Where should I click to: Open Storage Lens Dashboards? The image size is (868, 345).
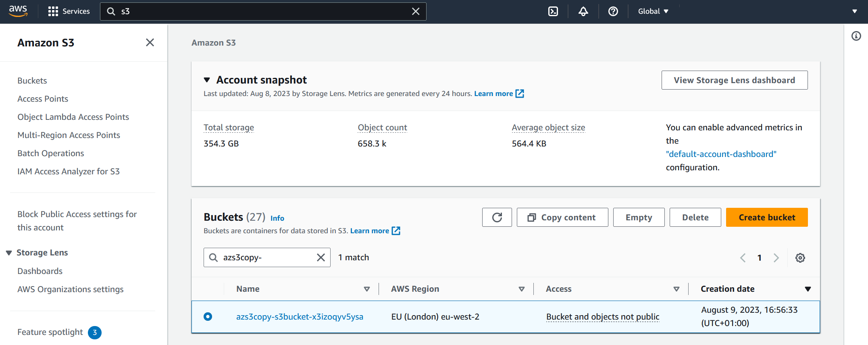(x=40, y=271)
